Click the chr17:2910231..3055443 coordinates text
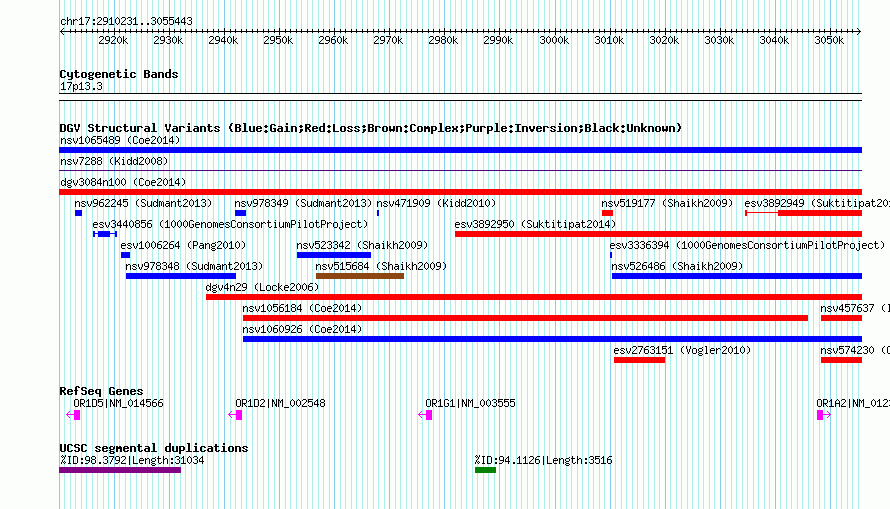Screen dimensions: 890x509 126,21
